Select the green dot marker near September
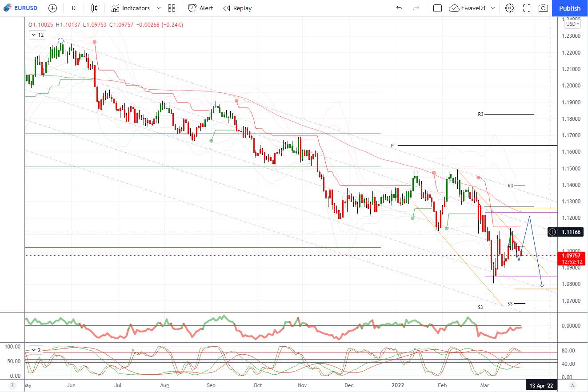 tap(211, 141)
